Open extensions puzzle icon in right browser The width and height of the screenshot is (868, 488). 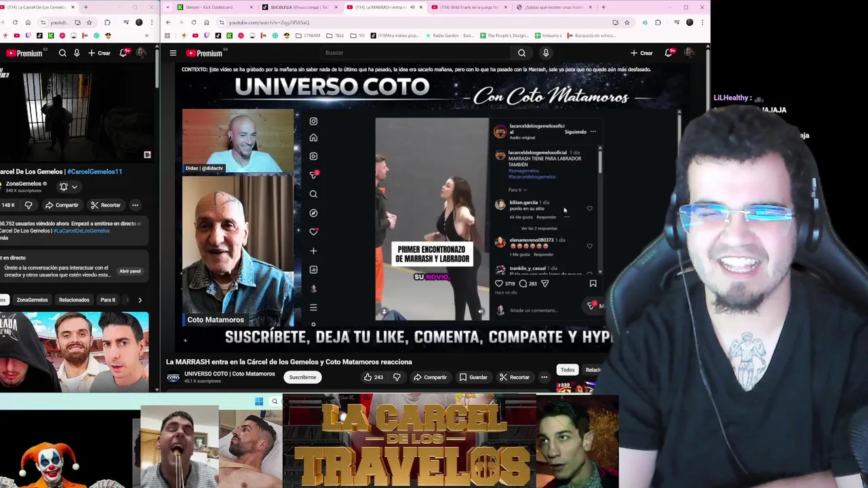click(x=658, y=22)
